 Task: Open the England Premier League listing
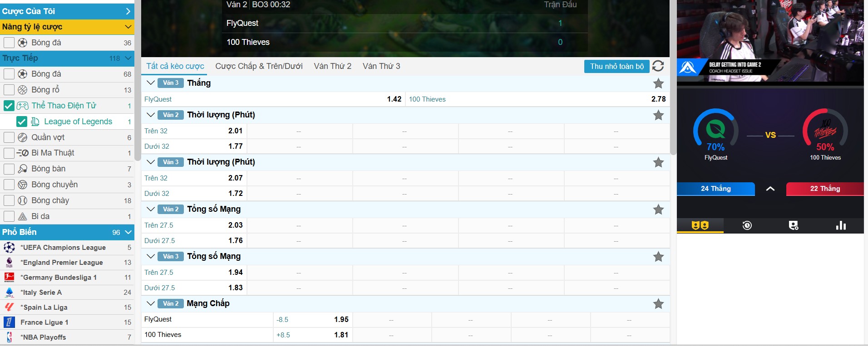[x=62, y=263]
